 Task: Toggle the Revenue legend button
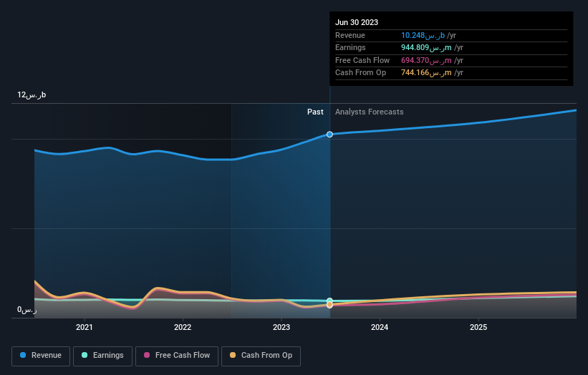coord(41,356)
